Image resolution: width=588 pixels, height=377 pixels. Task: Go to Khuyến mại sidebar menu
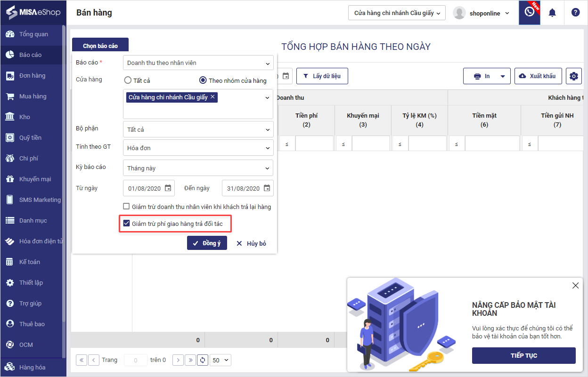[35, 179]
